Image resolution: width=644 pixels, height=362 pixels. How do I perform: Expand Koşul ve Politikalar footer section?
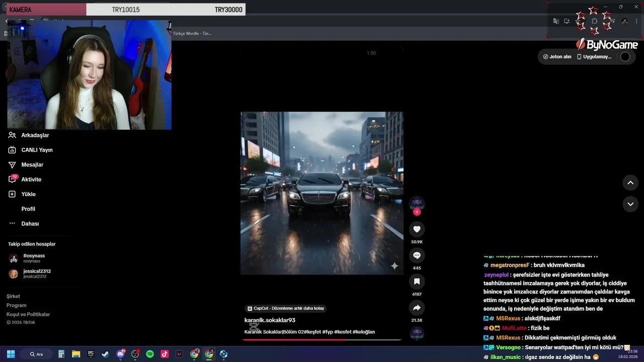pyautogui.click(x=28, y=314)
